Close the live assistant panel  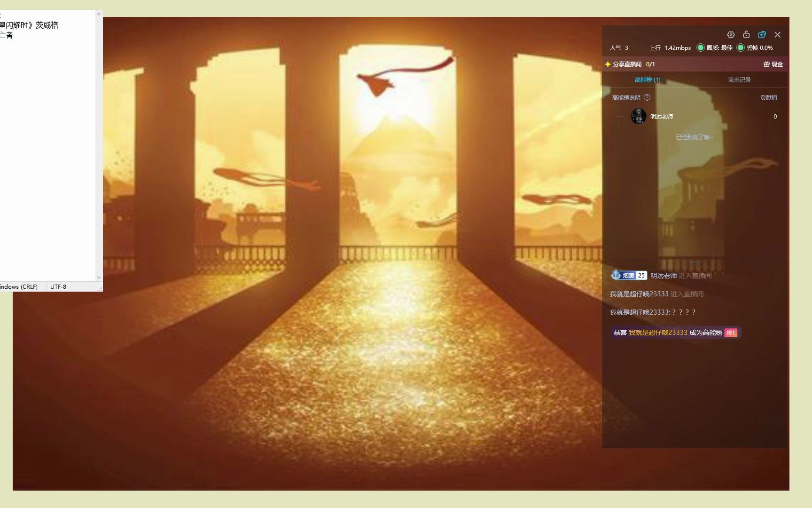coord(778,35)
